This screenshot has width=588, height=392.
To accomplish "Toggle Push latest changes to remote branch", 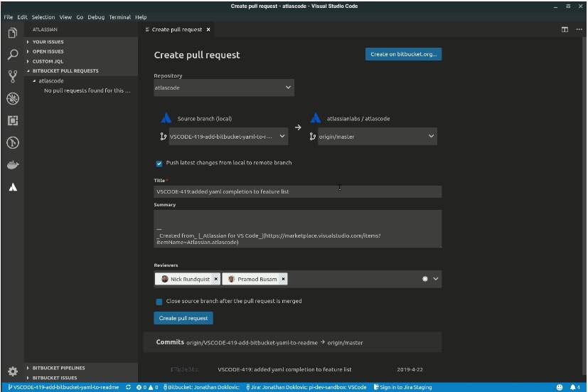I will (159, 163).
